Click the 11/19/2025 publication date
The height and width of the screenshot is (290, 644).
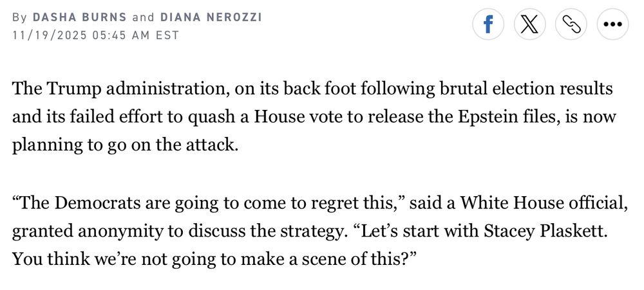(50, 35)
